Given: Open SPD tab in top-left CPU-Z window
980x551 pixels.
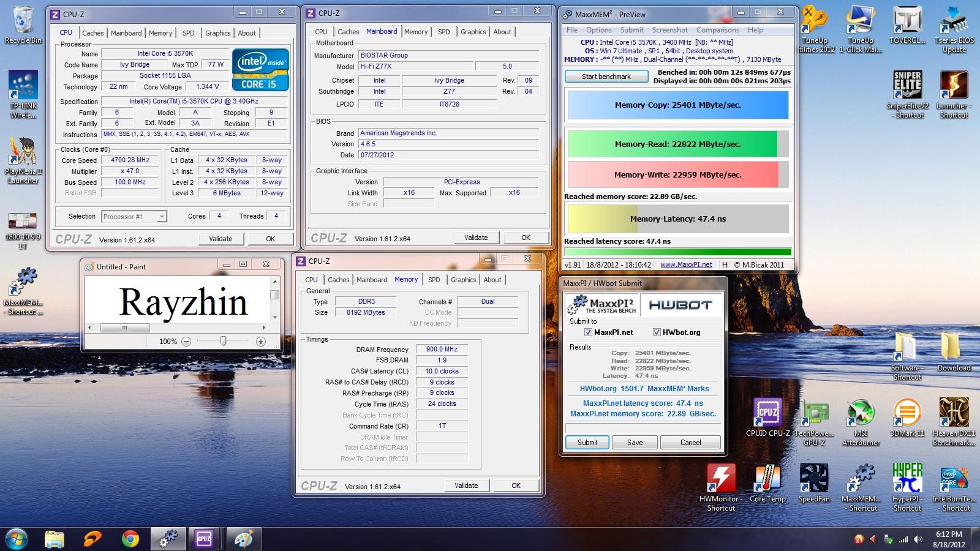Looking at the screenshot, I should point(189,33).
